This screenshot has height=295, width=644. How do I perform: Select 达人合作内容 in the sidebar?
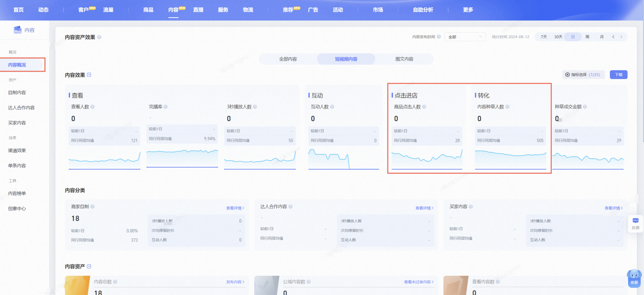[x=21, y=108]
